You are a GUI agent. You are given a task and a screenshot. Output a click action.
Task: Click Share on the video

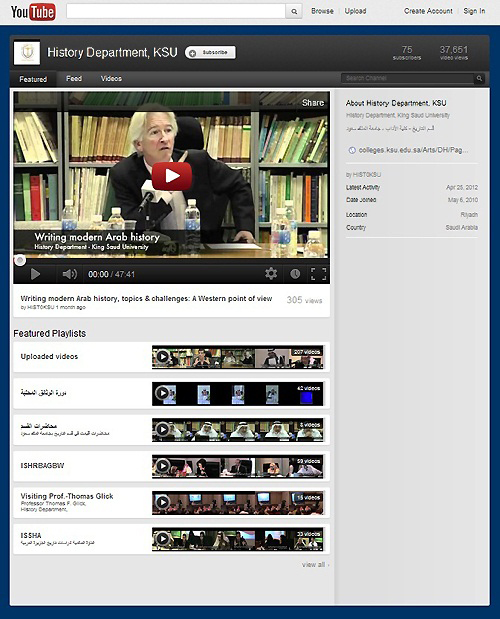click(313, 103)
